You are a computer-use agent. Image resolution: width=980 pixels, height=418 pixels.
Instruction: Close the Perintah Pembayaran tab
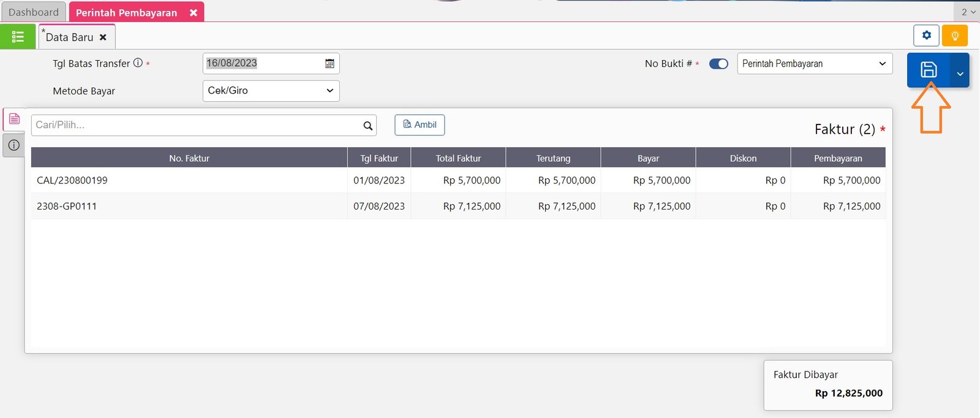(194, 12)
